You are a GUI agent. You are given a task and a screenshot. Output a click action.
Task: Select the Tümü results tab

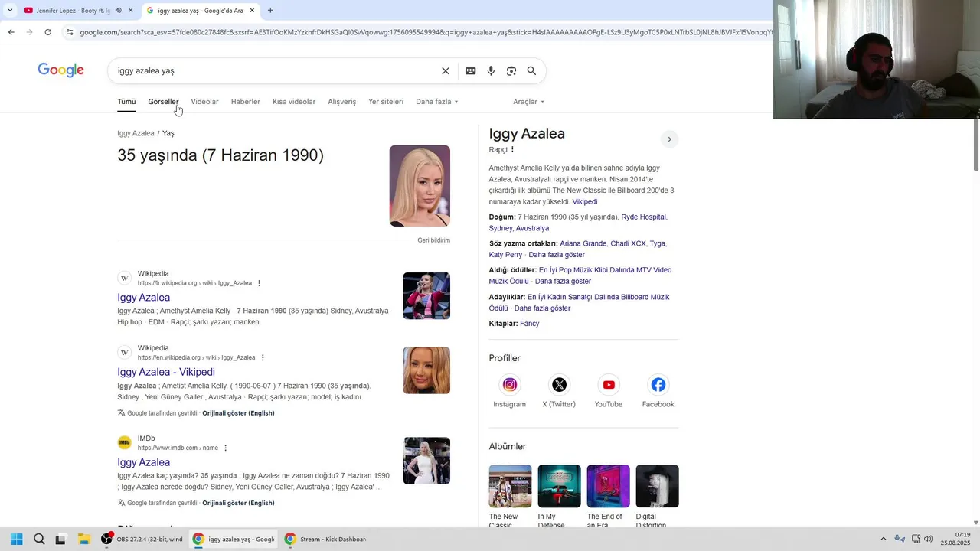(x=126, y=102)
